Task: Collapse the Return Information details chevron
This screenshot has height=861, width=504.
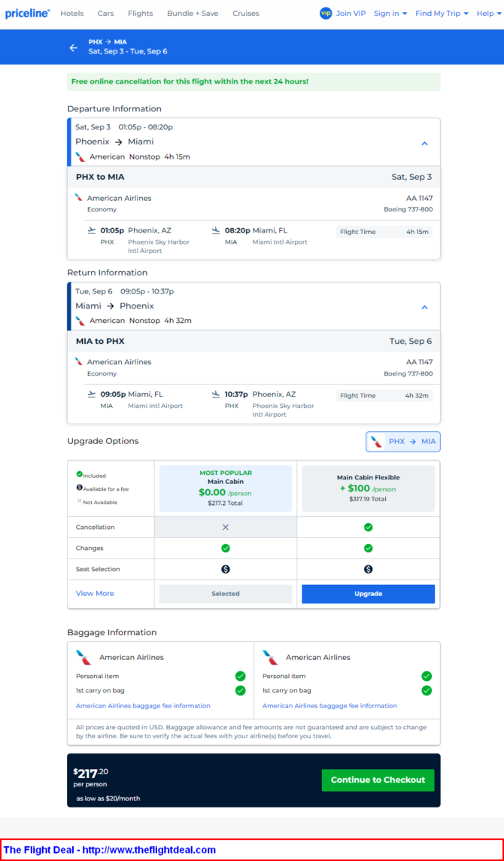Action: click(x=424, y=308)
